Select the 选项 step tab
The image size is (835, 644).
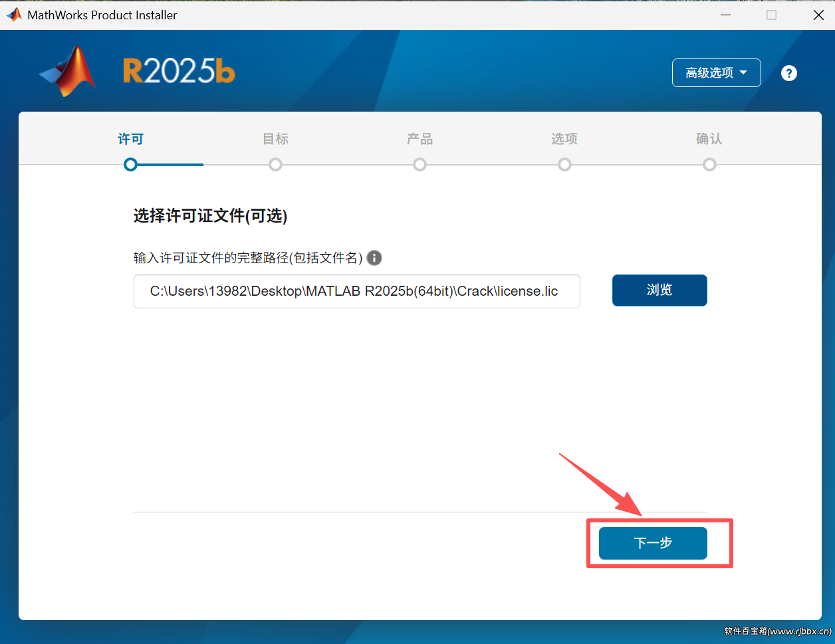pyautogui.click(x=564, y=139)
